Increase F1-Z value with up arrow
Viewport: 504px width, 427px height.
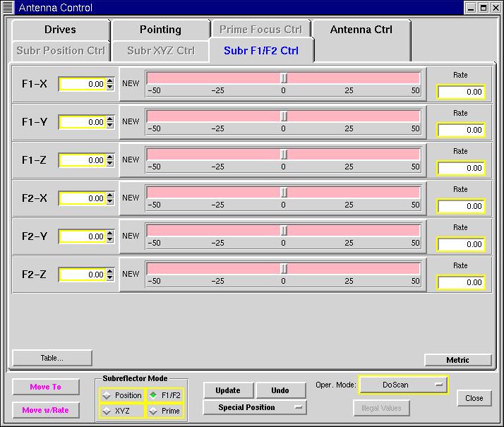click(x=110, y=157)
